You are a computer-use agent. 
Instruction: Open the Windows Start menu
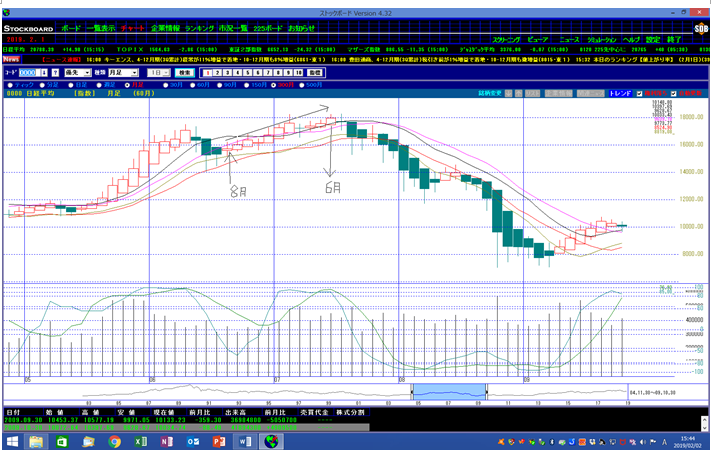[13, 442]
